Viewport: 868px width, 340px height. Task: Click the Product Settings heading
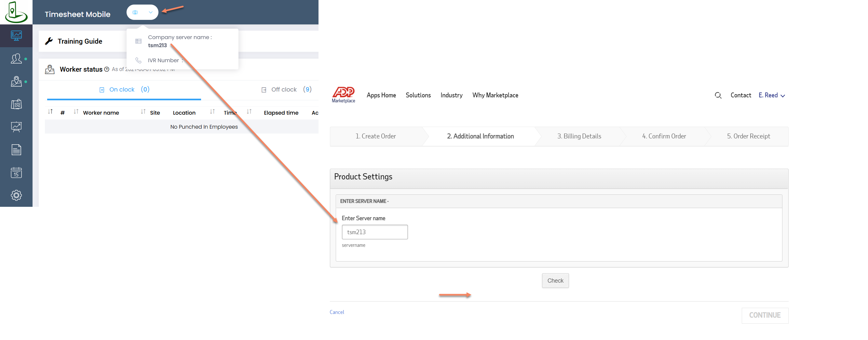point(363,177)
